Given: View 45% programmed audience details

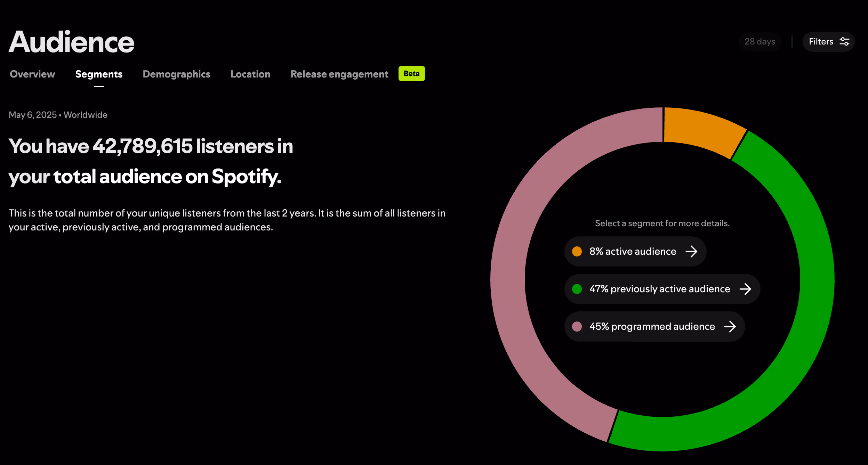Looking at the screenshot, I should click(652, 327).
